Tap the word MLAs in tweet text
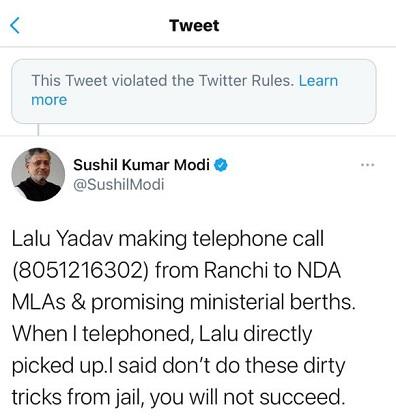Viewport: 396px width, 416px height. point(39,302)
